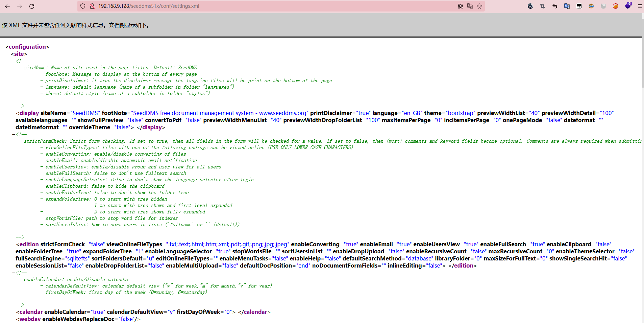The width and height of the screenshot is (644, 323).
Task: Click the comment line starting "sortUsersInList:"
Action: tap(142, 225)
